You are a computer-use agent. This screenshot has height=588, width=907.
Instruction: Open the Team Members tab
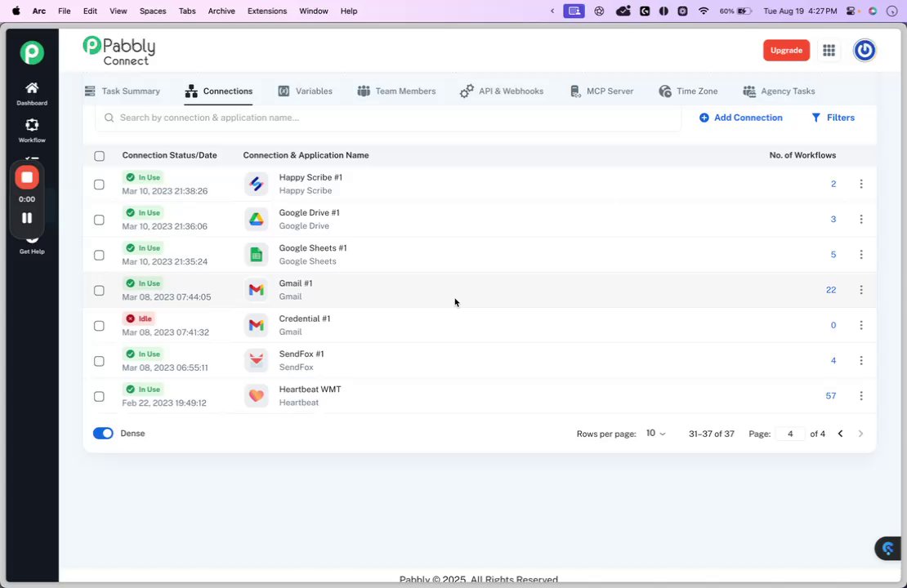(x=396, y=91)
